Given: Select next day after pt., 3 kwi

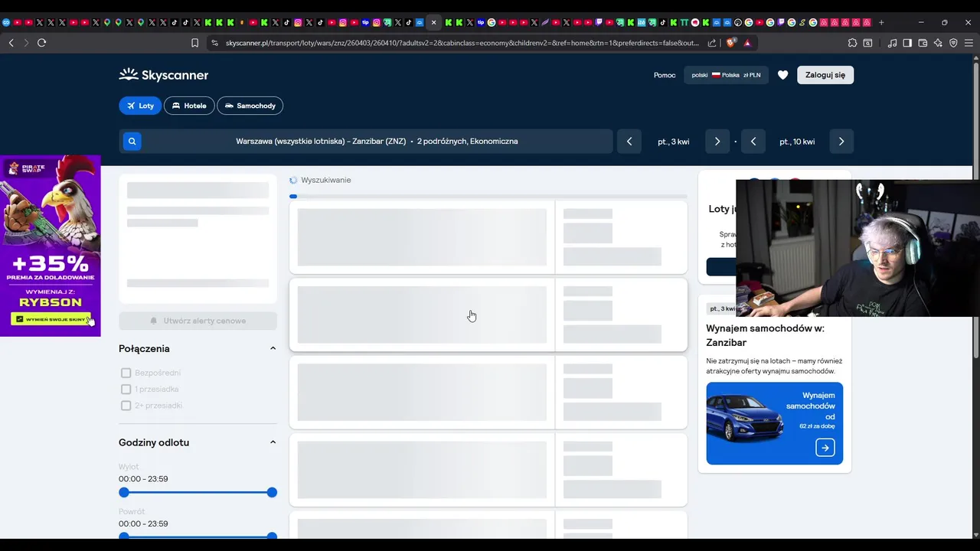Looking at the screenshot, I should [x=717, y=142].
